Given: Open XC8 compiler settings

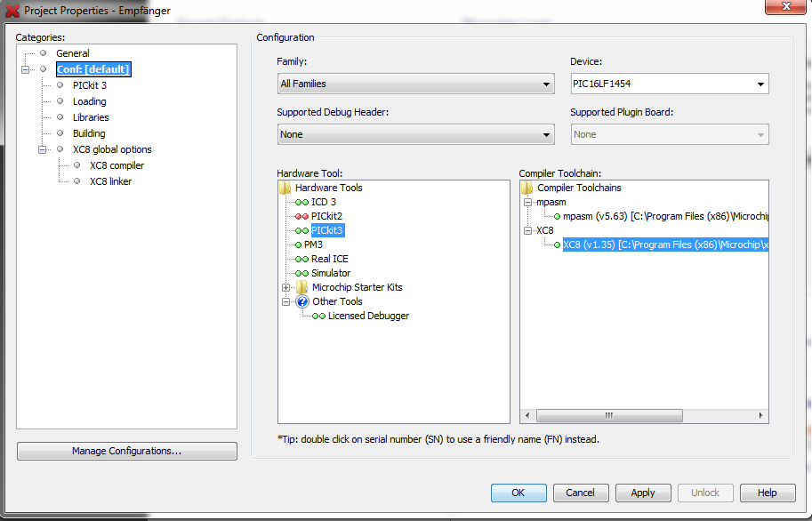Looking at the screenshot, I should 117,165.
